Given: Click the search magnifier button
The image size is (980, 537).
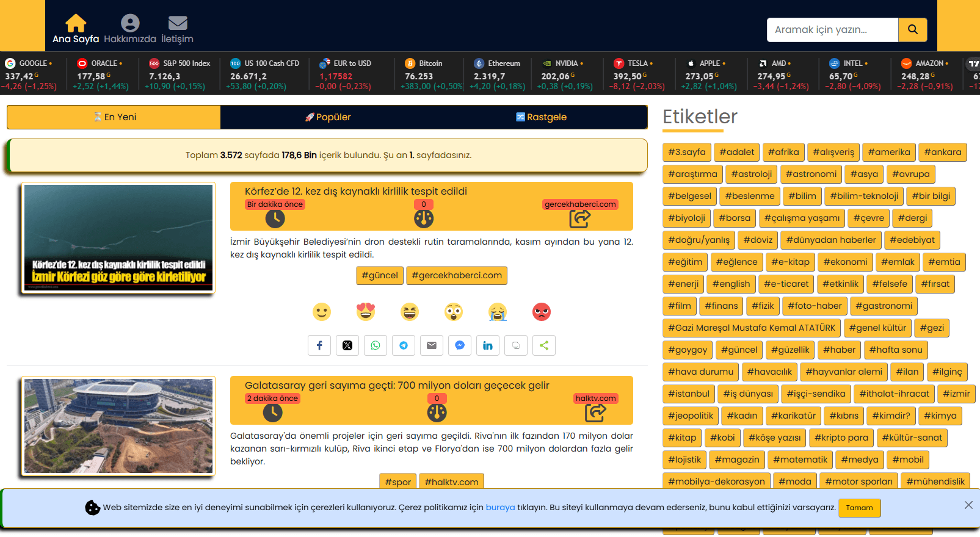Looking at the screenshot, I should (912, 29).
